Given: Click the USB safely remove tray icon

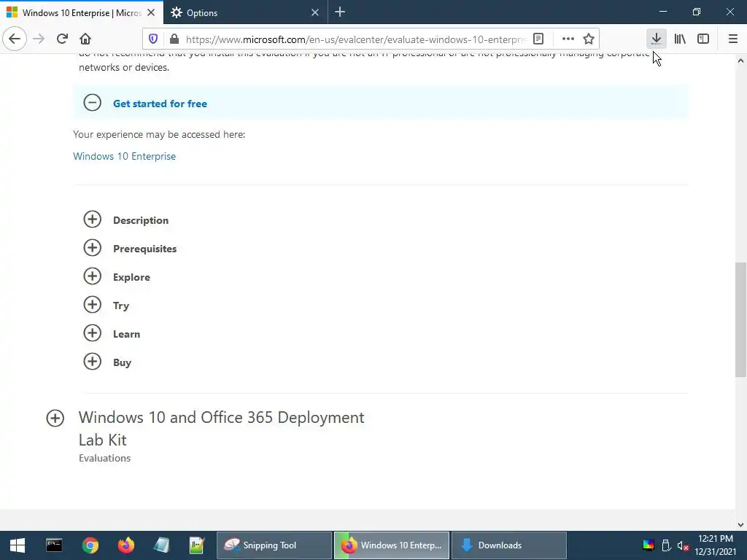Looking at the screenshot, I should click(x=666, y=545).
